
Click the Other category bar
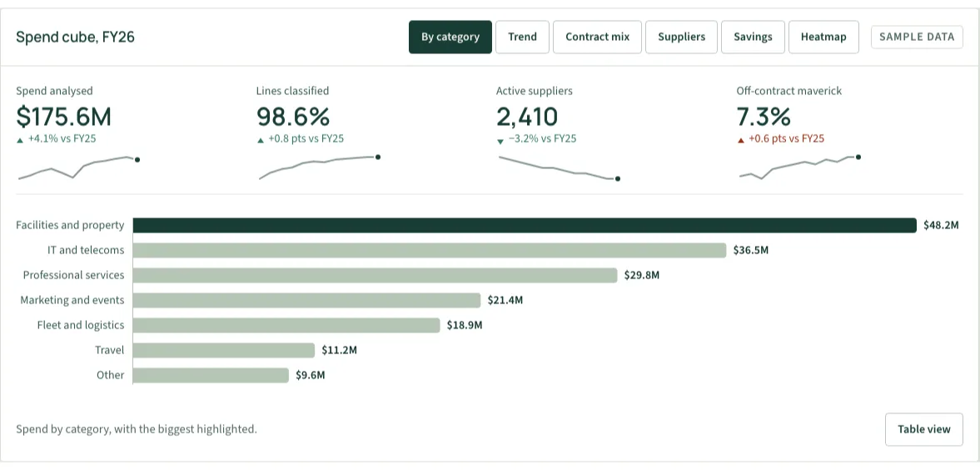pyautogui.click(x=211, y=376)
